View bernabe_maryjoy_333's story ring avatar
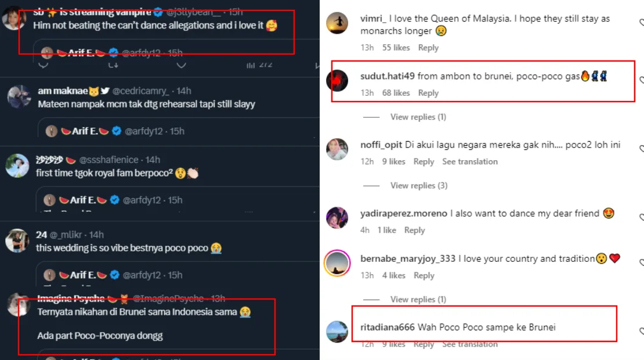Viewport: 644px width, 360px height. click(x=337, y=264)
